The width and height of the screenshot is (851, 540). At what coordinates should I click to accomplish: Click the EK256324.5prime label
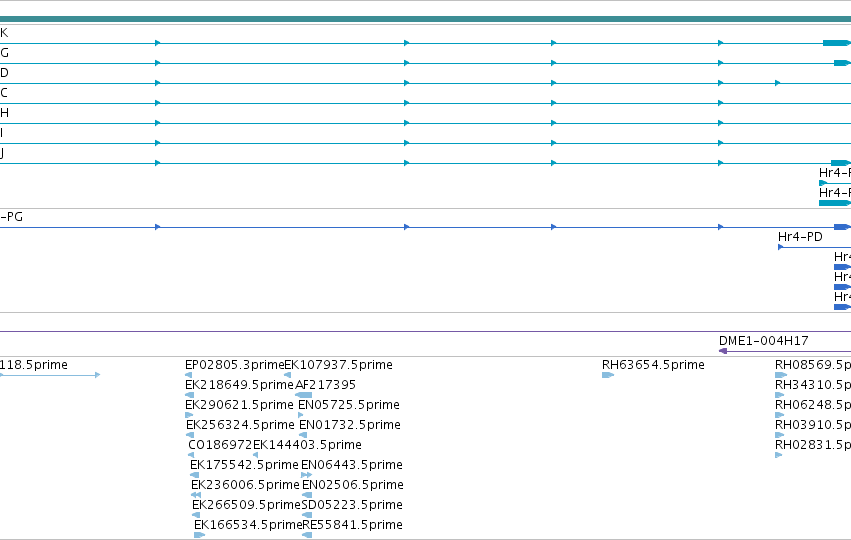click(240, 425)
